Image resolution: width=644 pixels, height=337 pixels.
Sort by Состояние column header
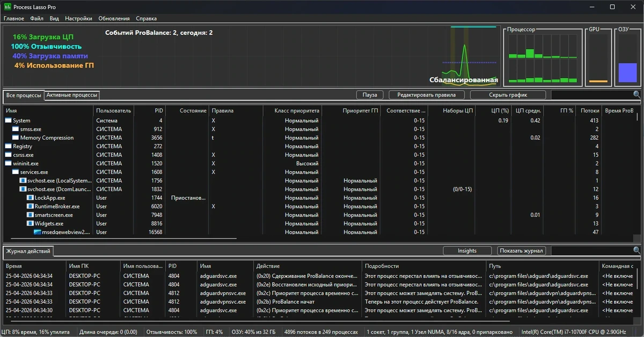[x=187, y=111]
